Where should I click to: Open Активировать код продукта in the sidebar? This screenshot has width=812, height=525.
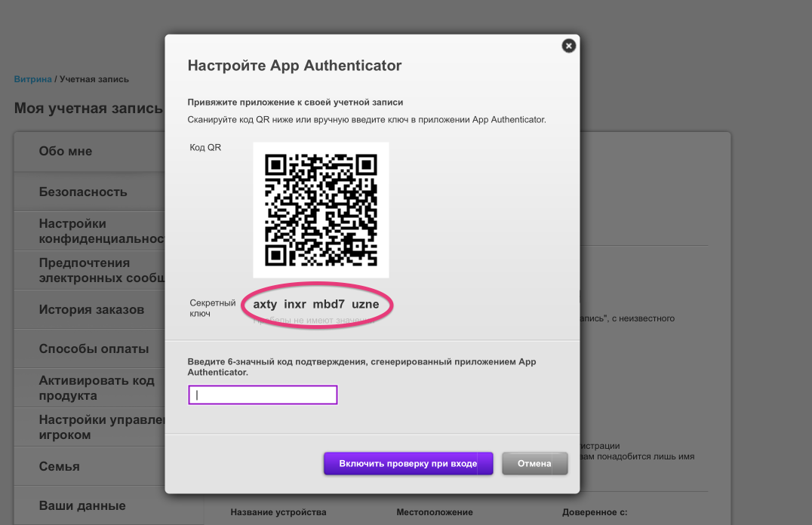[90, 388]
